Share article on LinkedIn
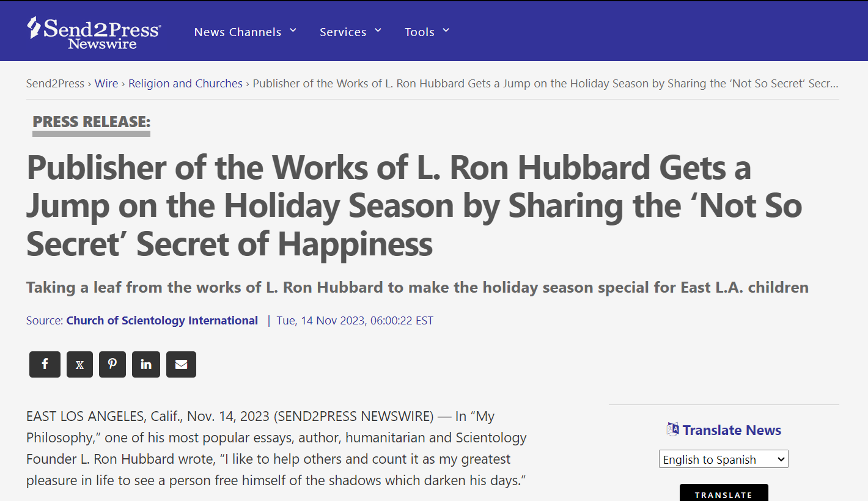This screenshot has height=501, width=868. tap(146, 364)
